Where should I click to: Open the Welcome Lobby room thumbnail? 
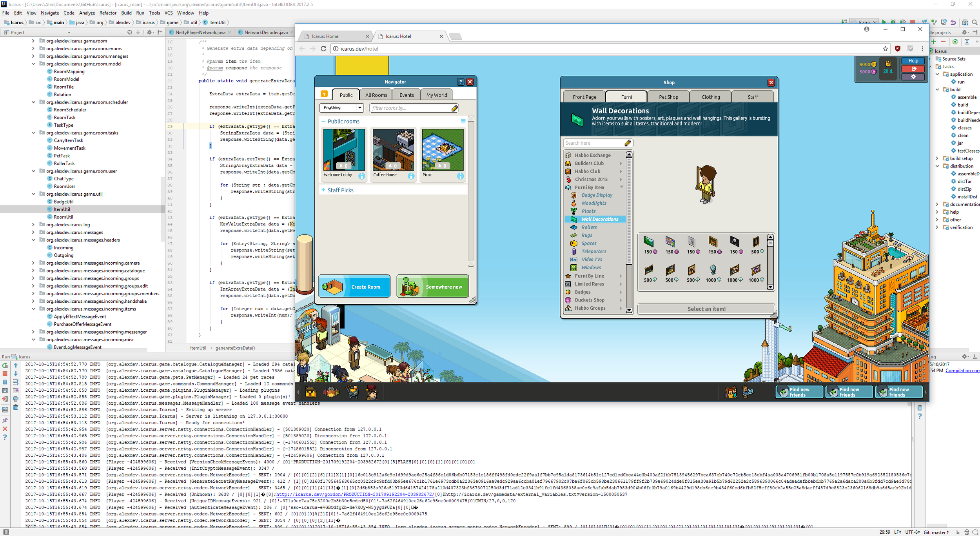click(344, 150)
